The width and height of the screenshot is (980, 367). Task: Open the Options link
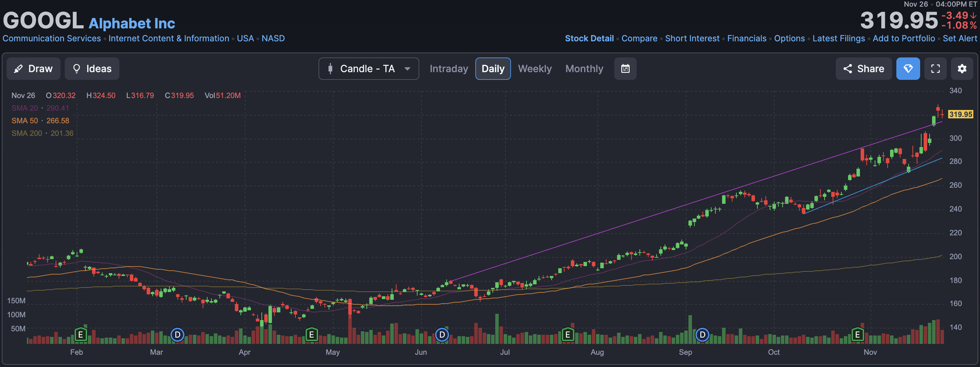789,39
